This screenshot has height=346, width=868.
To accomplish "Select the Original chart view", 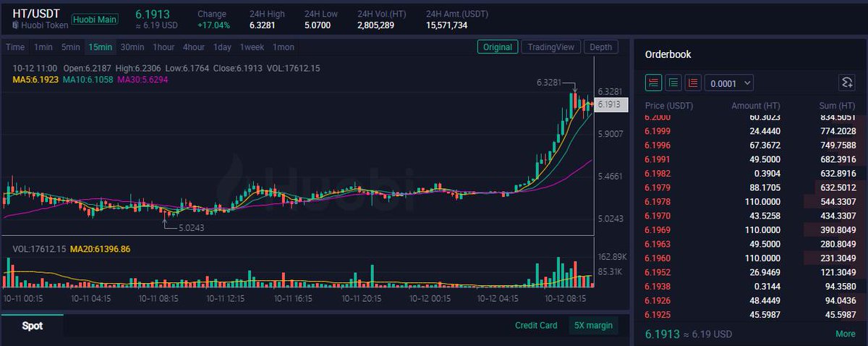I will point(498,47).
